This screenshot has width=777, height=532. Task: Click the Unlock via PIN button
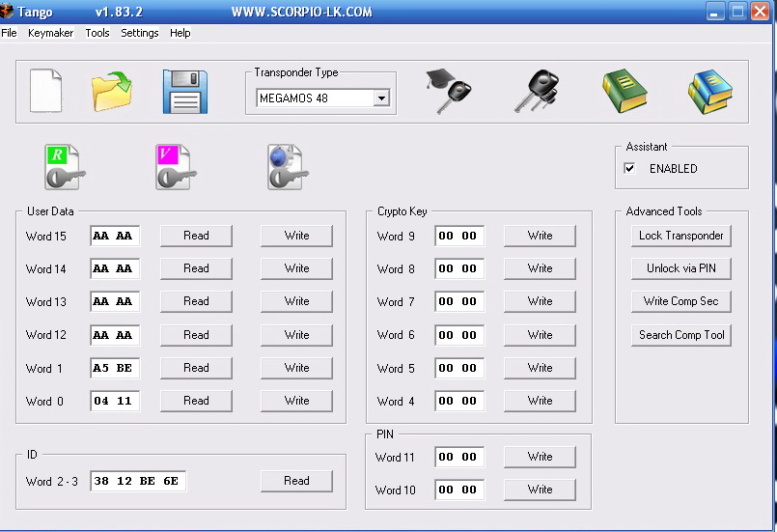(681, 268)
